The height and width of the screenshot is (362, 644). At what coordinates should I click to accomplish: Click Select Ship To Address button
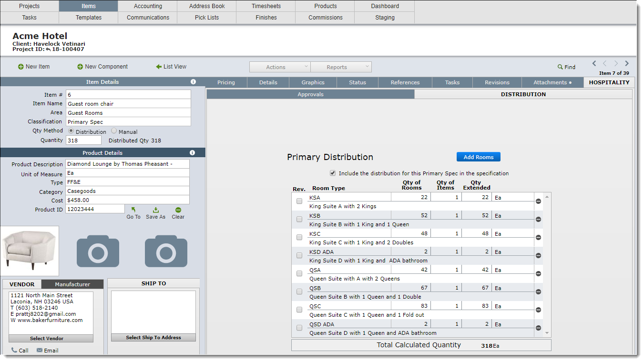coord(153,337)
